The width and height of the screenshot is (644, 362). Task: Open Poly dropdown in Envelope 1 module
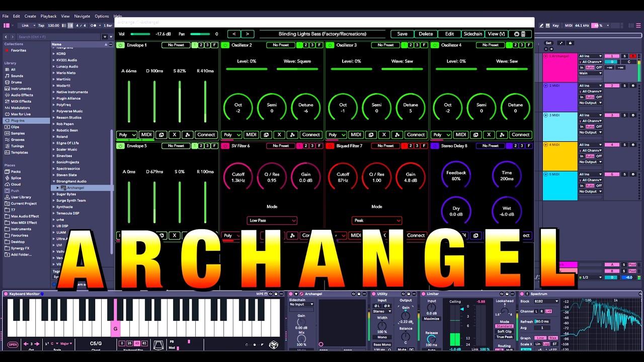click(x=127, y=135)
